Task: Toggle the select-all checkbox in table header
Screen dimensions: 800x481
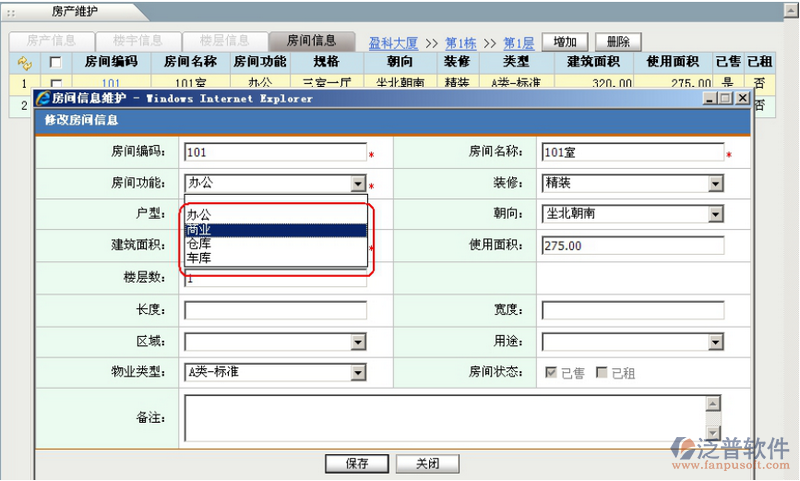Action: tap(56, 62)
